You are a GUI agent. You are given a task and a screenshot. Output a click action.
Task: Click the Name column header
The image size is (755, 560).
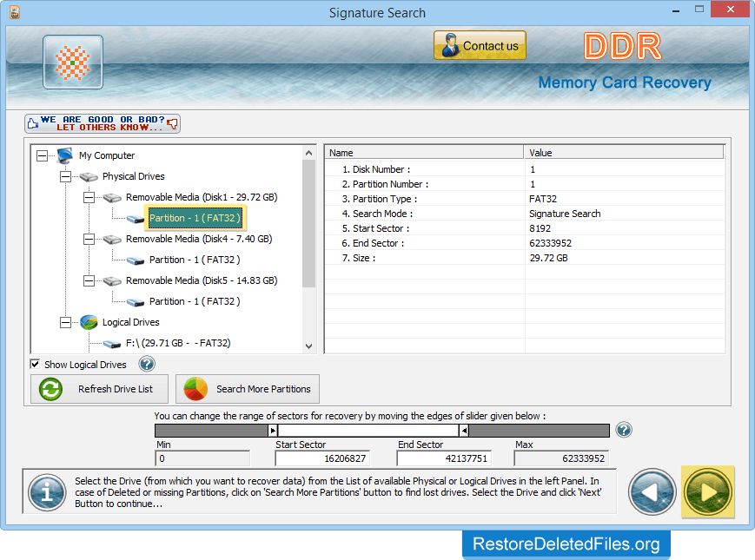pos(424,153)
